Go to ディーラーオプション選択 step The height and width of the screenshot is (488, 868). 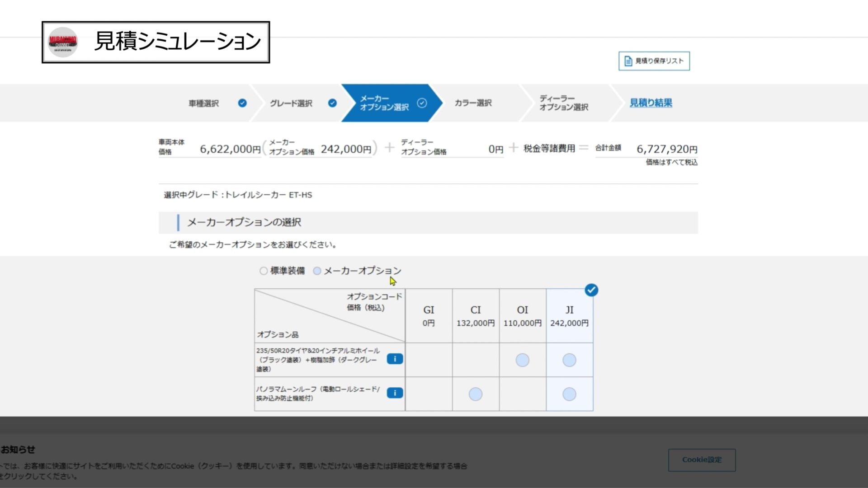pos(563,103)
